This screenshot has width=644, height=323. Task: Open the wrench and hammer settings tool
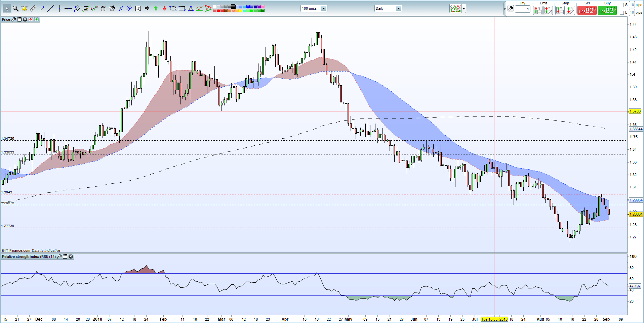pos(112,8)
